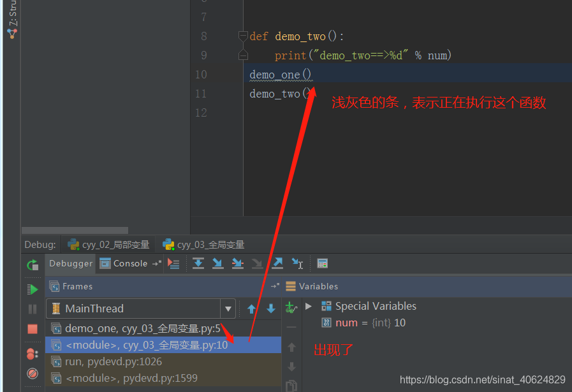Click Step Into My Code icon
Screen dimensions: 572x392
[x=237, y=263]
